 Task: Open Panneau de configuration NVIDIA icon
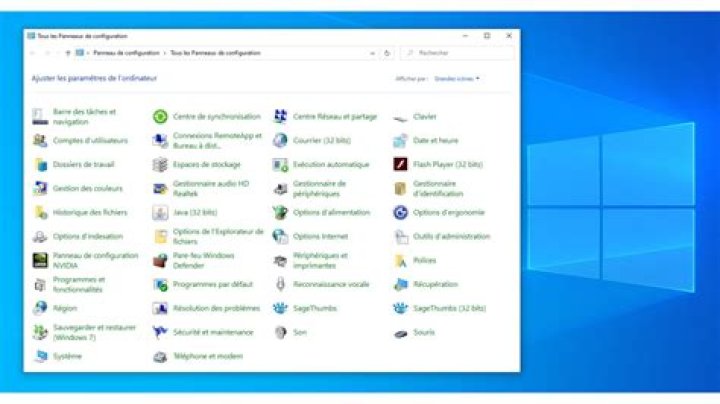[40, 260]
